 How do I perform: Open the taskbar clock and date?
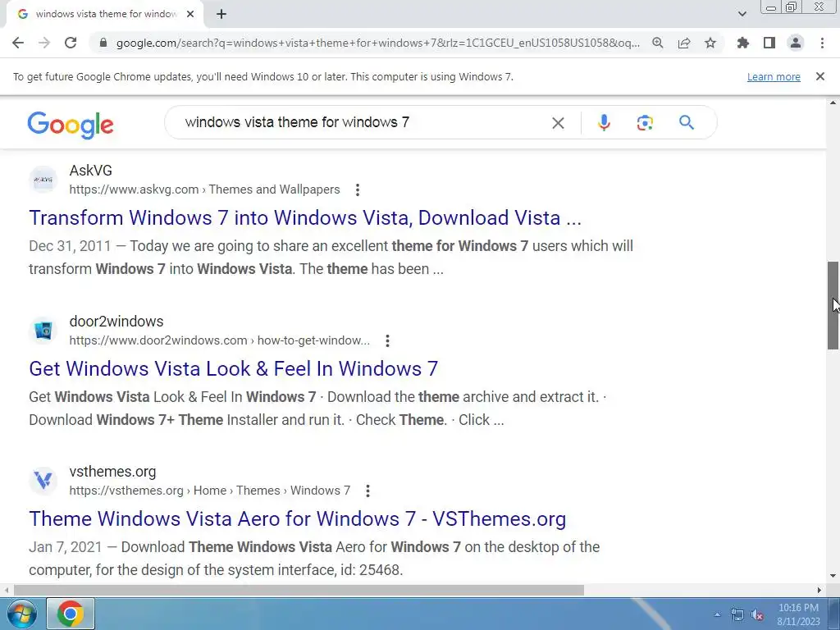click(x=798, y=614)
